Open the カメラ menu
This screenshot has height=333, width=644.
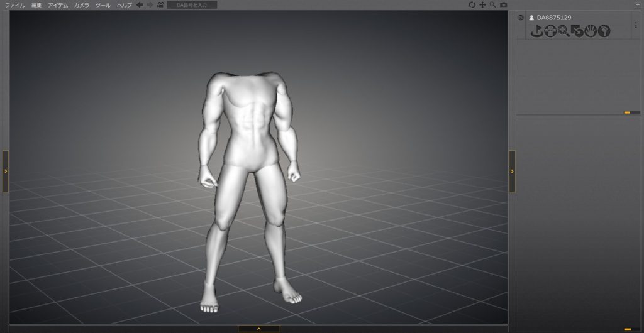click(81, 4)
